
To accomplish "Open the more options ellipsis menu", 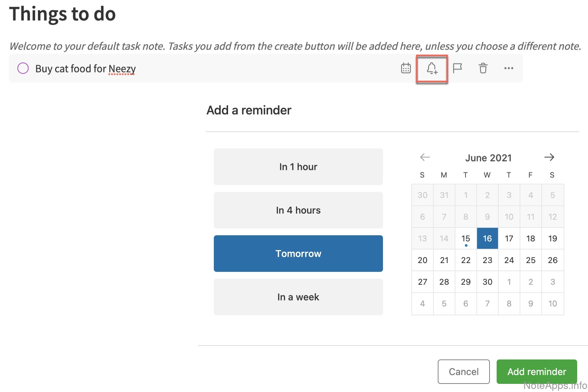I will point(508,68).
